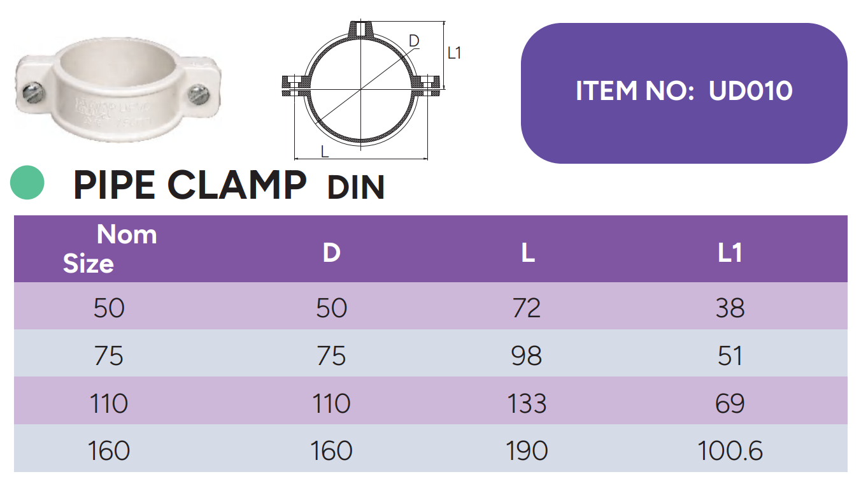Click the 133 value in L column

pyautogui.click(x=528, y=403)
